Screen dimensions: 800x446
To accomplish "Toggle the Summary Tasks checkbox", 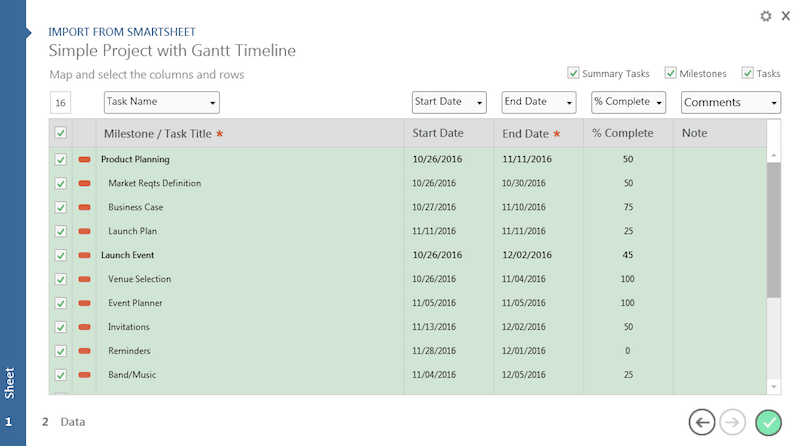I will (x=574, y=73).
